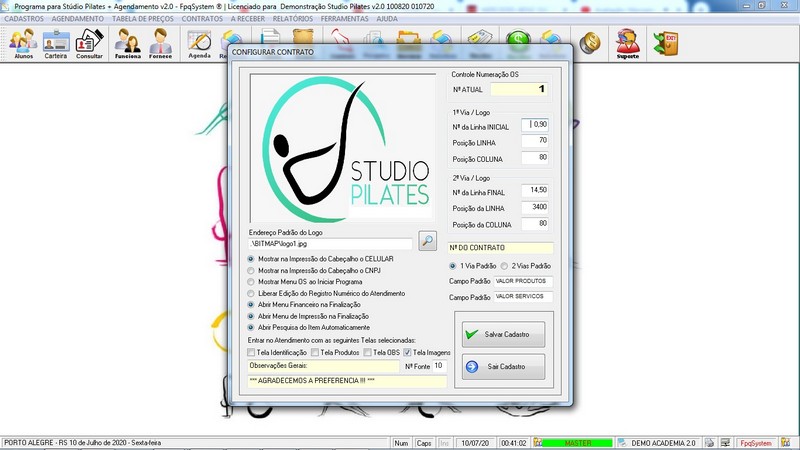Open the FERRAMENTAS menu
The image size is (800, 450).
[x=344, y=19]
